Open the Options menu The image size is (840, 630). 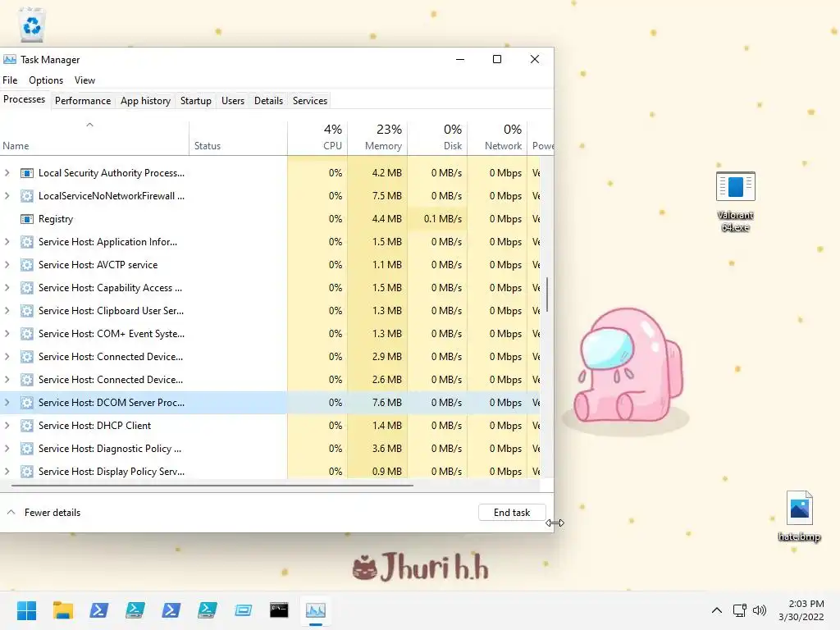[x=46, y=80]
